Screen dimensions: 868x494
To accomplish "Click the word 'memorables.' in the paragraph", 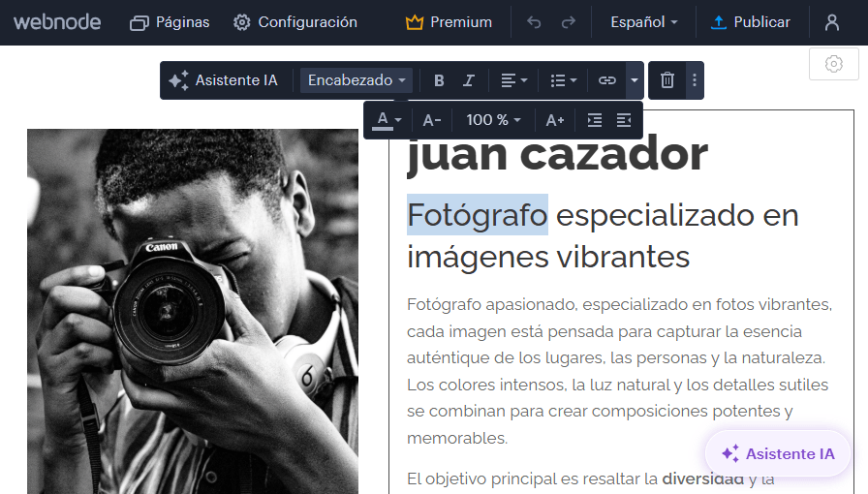I will coord(457,438).
